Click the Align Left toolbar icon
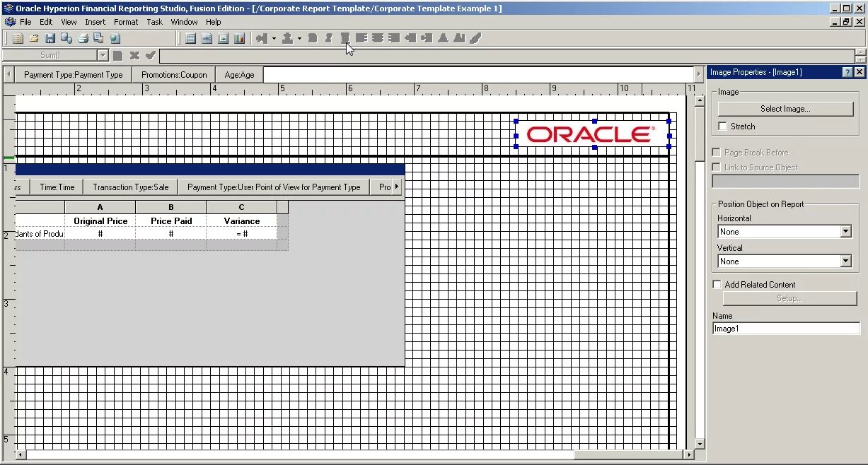868x465 pixels. [x=361, y=38]
